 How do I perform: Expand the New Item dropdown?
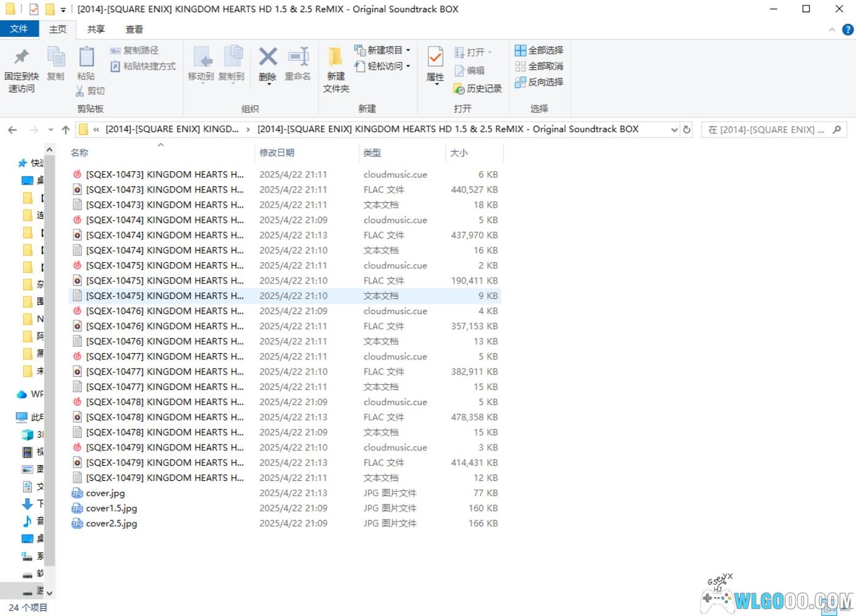click(x=408, y=50)
